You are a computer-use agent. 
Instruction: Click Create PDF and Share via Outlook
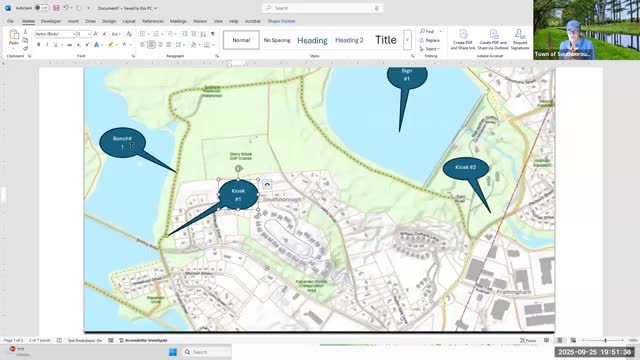click(x=493, y=40)
